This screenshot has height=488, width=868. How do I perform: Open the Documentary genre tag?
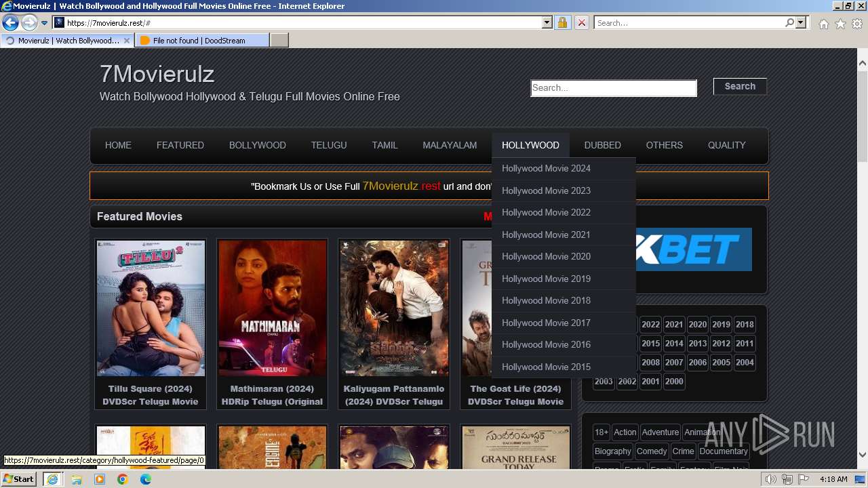pyautogui.click(x=724, y=451)
